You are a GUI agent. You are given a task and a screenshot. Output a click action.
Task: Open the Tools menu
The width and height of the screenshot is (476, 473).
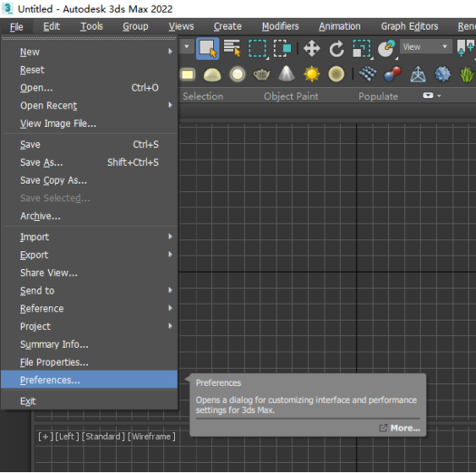click(91, 26)
